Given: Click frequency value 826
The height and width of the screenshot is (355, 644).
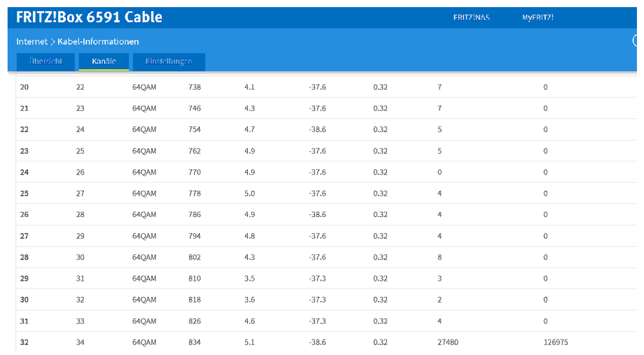Looking at the screenshot, I should (195, 321).
